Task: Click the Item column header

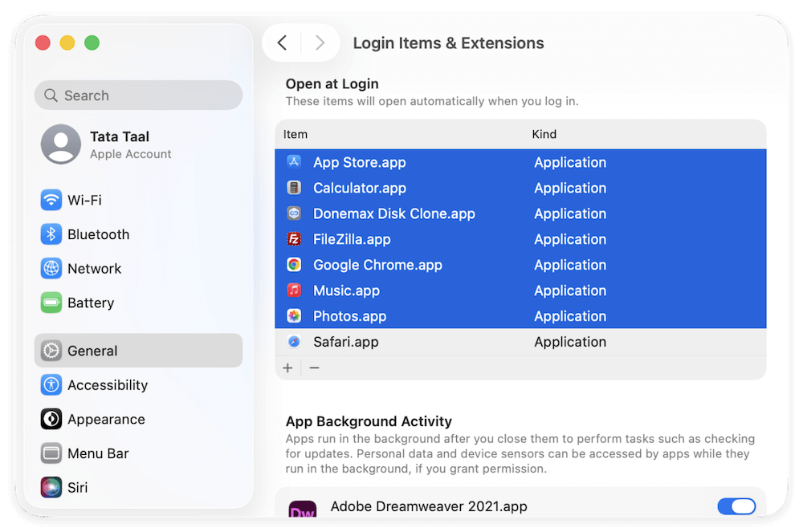Action: point(295,134)
